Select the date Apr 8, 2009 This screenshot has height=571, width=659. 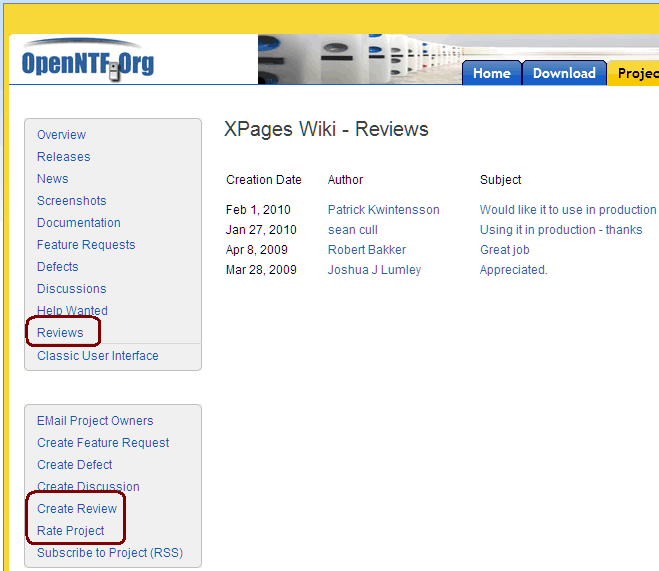pos(256,250)
